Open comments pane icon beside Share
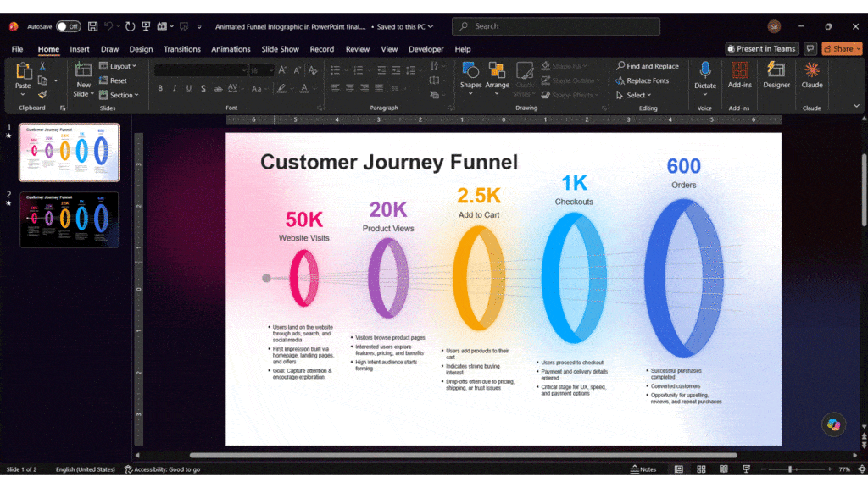Image resolution: width=868 pixels, height=488 pixels. [x=810, y=48]
